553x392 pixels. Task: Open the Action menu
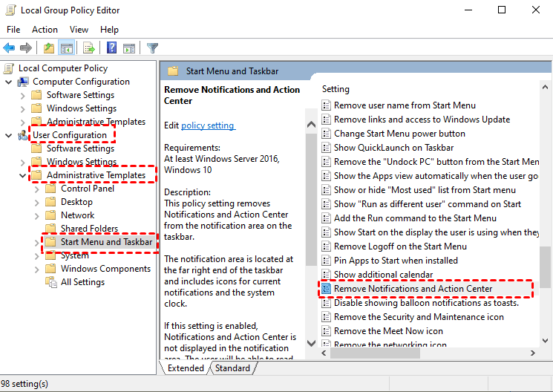45,30
